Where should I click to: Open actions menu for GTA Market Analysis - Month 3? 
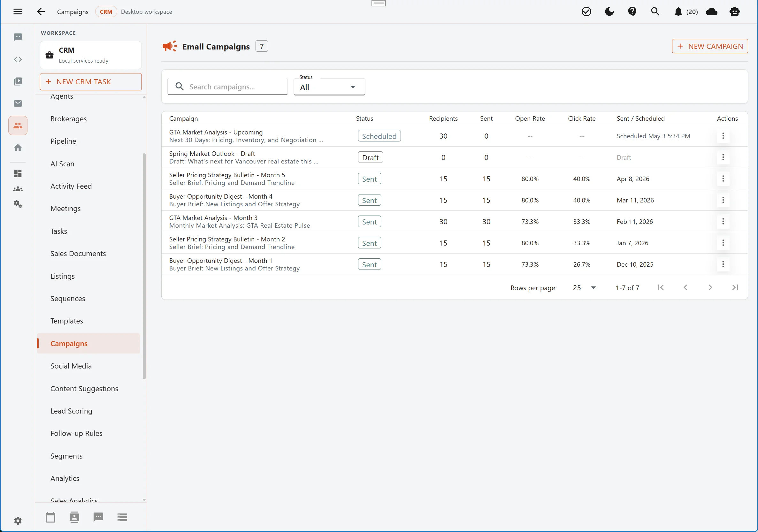click(x=723, y=221)
